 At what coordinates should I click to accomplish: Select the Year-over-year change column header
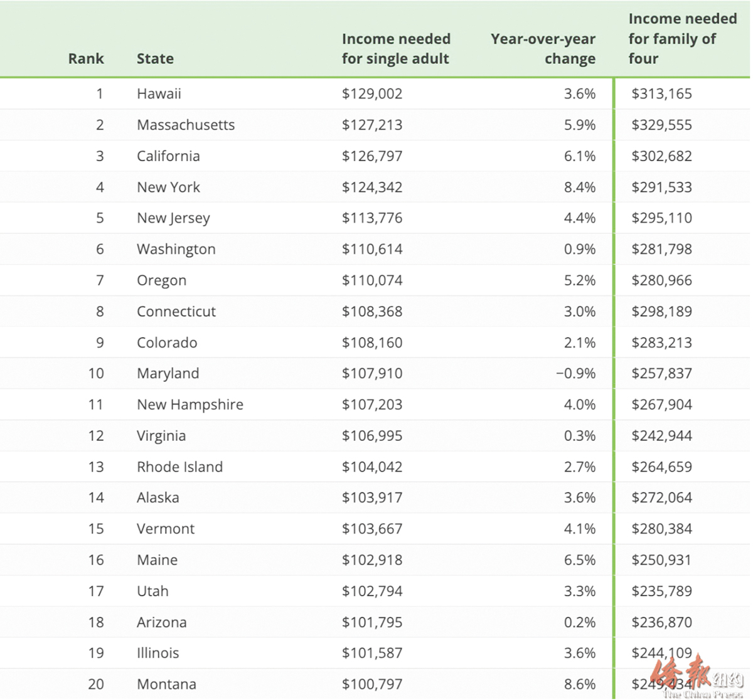click(543, 48)
